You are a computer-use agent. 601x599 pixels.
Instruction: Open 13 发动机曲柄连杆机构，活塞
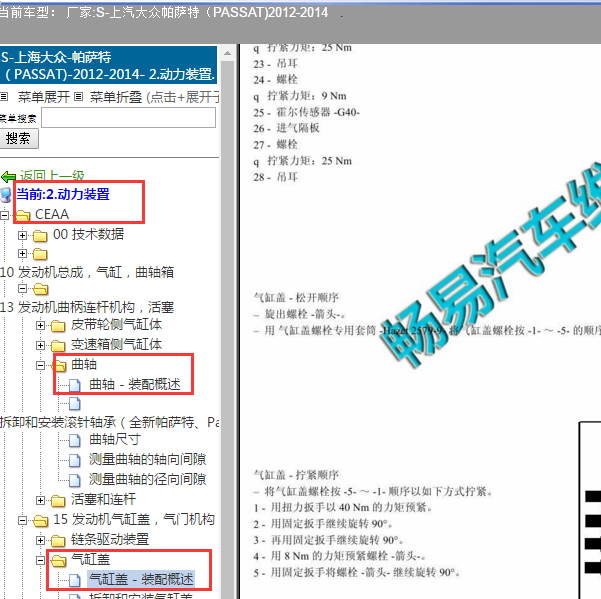87,307
